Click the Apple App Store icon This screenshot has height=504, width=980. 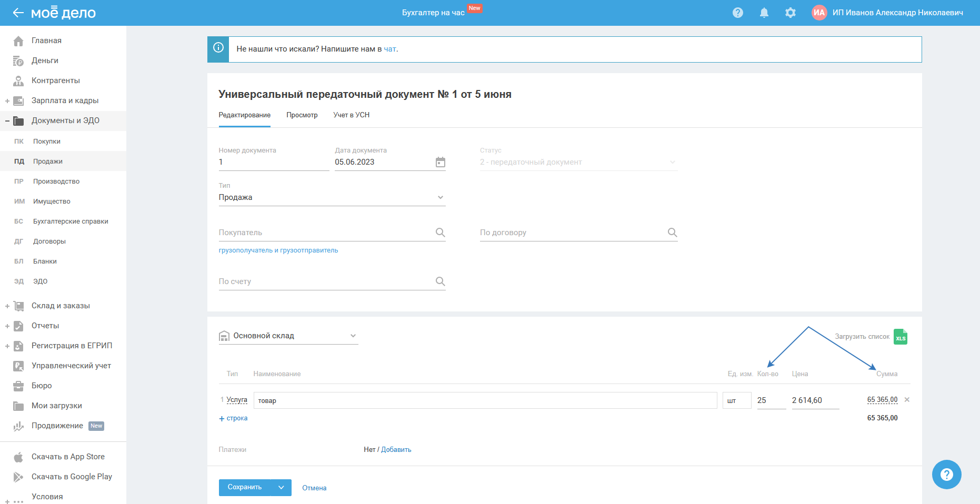pyautogui.click(x=18, y=457)
